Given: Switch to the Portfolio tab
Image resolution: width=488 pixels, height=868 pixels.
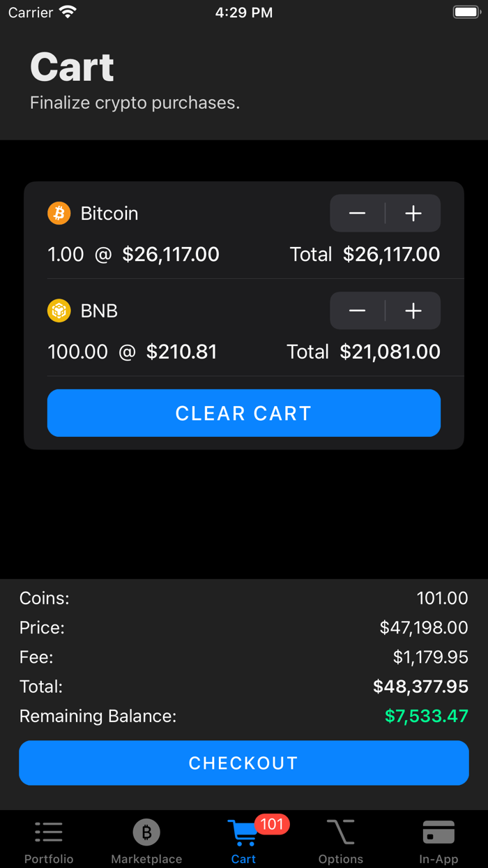Looking at the screenshot, I should pos(48,841).
